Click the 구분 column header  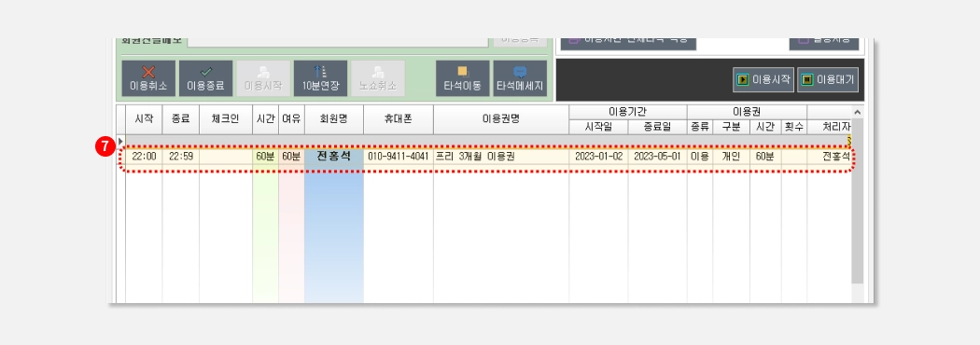pos(731,127)
